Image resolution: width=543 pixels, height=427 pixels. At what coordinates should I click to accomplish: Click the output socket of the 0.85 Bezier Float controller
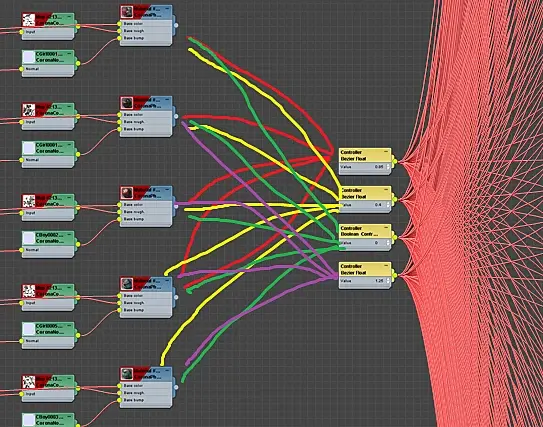(x=395, y=162)
